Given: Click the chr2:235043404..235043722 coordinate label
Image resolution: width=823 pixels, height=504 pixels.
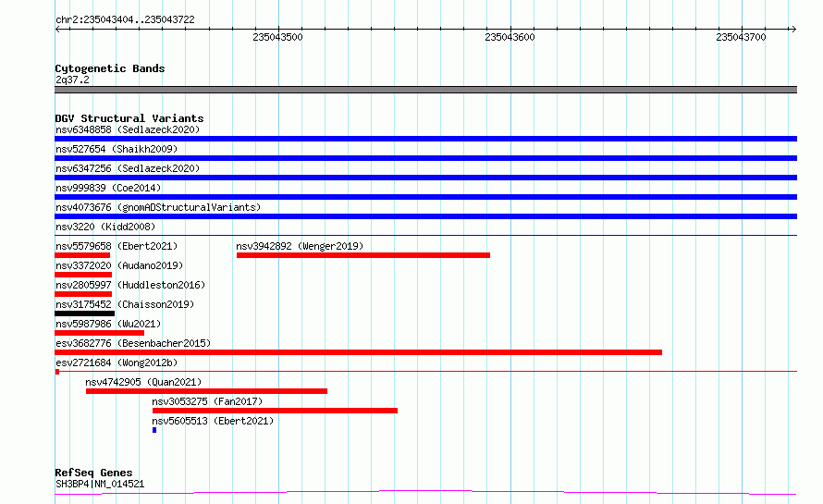Looking at the screenshot, I should click(125, 19).
